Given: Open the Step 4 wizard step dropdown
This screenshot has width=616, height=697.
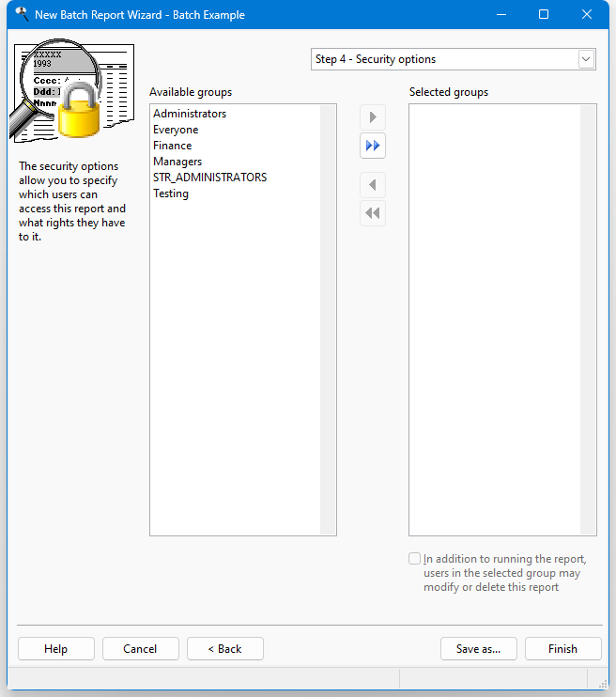Looking at the screenshot, I should tap(586, 59).
